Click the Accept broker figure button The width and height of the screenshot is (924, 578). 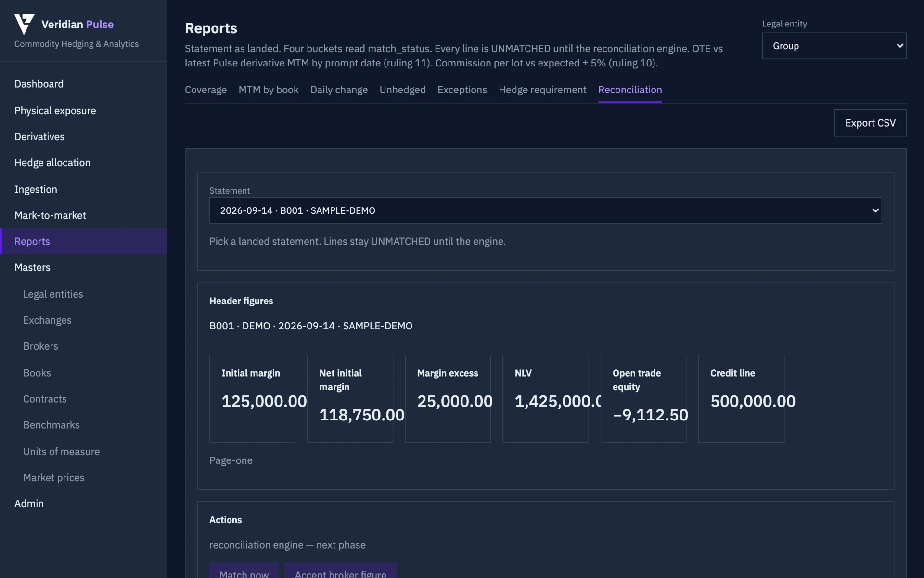(x=341, y=571)
